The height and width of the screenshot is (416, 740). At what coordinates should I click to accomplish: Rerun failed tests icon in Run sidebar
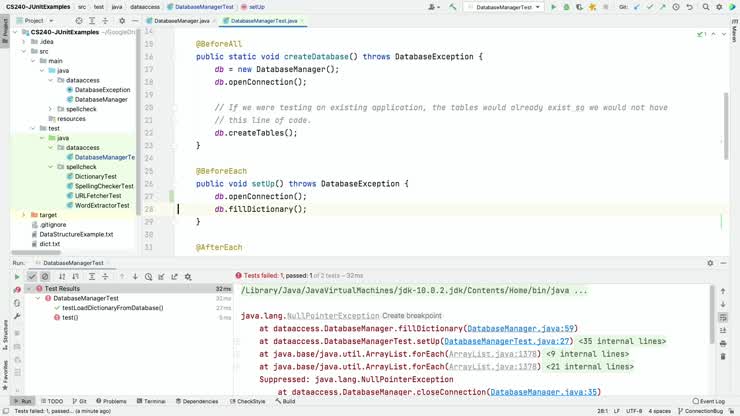(17, 289)
